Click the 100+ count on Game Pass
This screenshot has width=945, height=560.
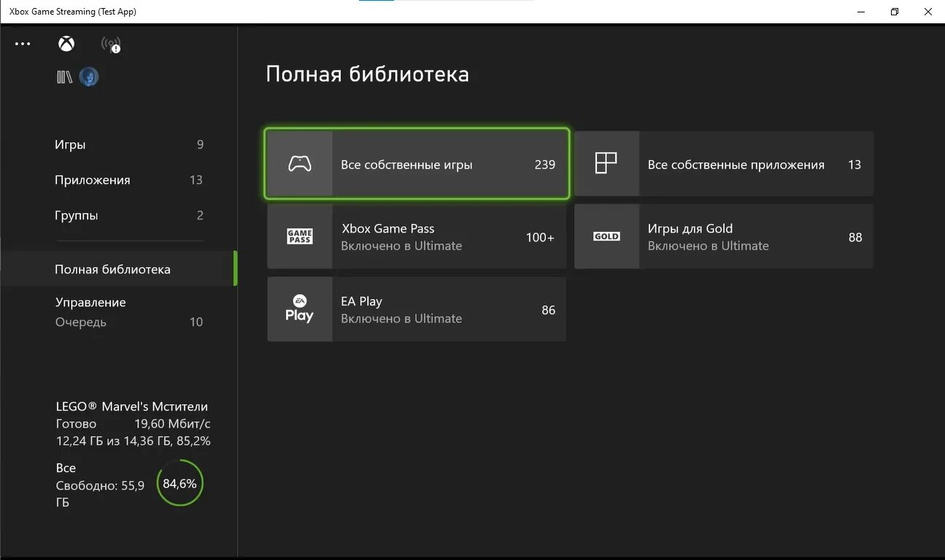point(540,237)
